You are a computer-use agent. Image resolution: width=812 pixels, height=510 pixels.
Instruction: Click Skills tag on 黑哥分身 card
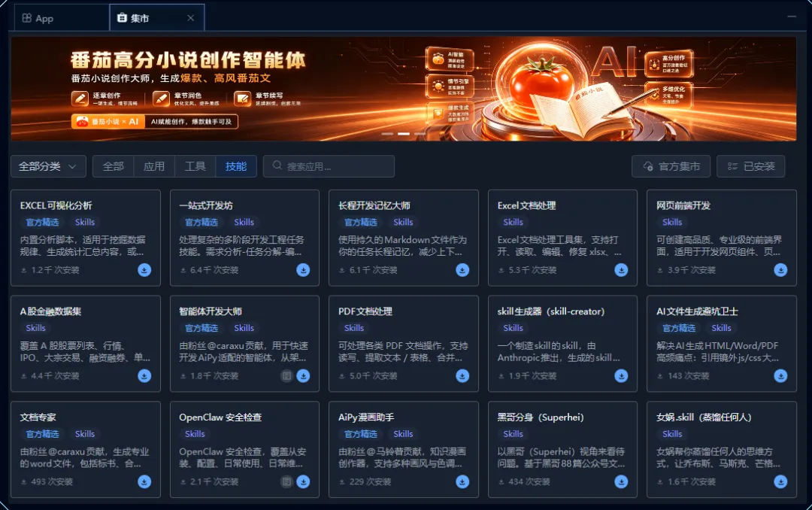pos(513,434)
